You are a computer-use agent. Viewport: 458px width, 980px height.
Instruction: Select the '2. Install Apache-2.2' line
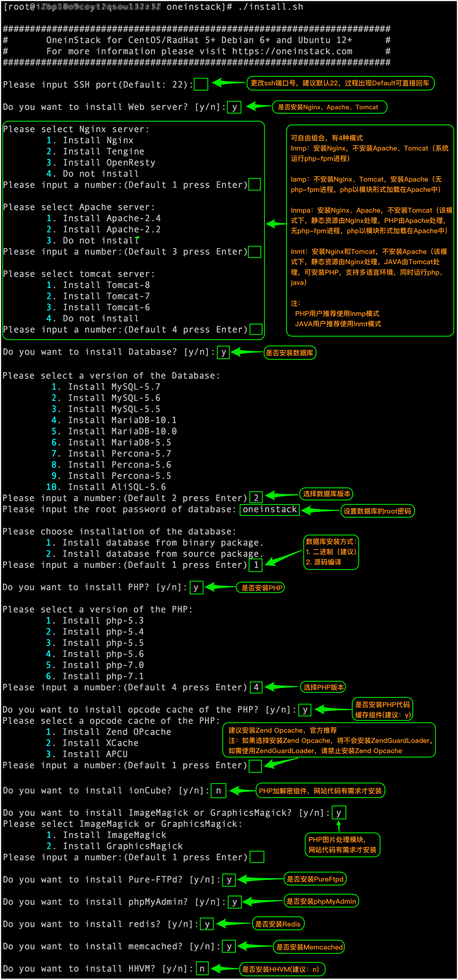click(x=104, y=229)
